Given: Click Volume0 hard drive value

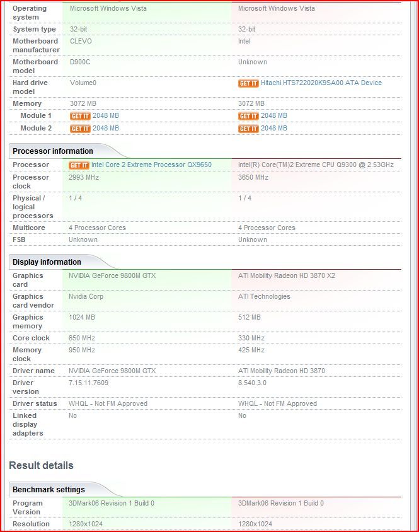Looking at the screenshot, I should [83, 83].
